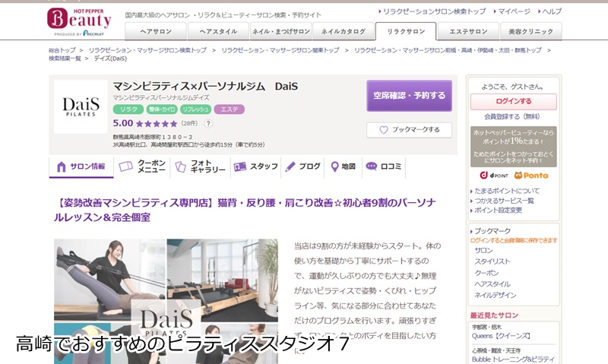Click the address text 群馬県高崎市飯塚町
This screenshot has width=608, height=364.
pos(153,137)
